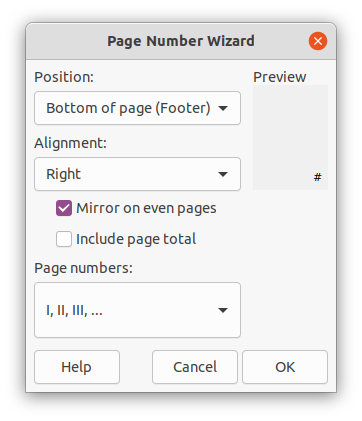Click the Help button
The image size is (362, 421).
click(x=77, y=367)
